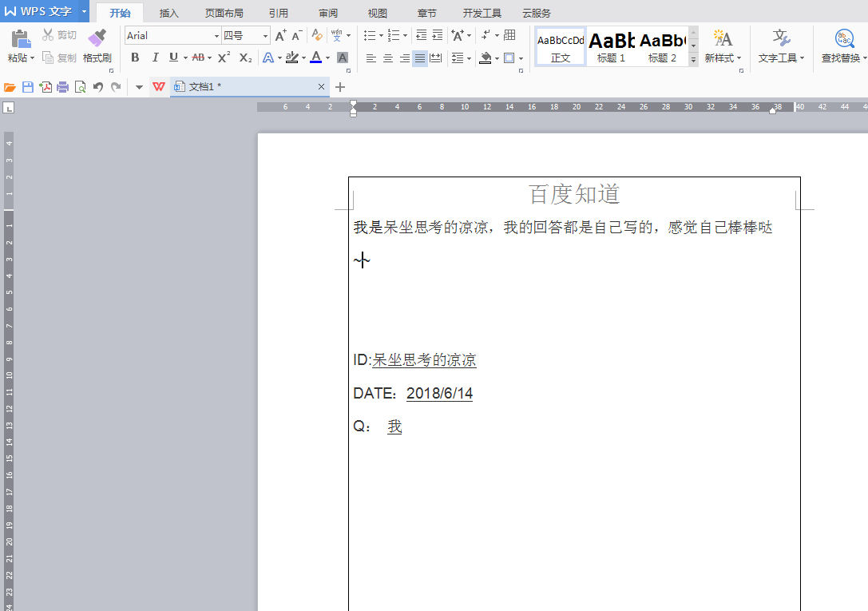The image size is (868, 611).
Task: Select the Format Painter brush
Action: 97,38
